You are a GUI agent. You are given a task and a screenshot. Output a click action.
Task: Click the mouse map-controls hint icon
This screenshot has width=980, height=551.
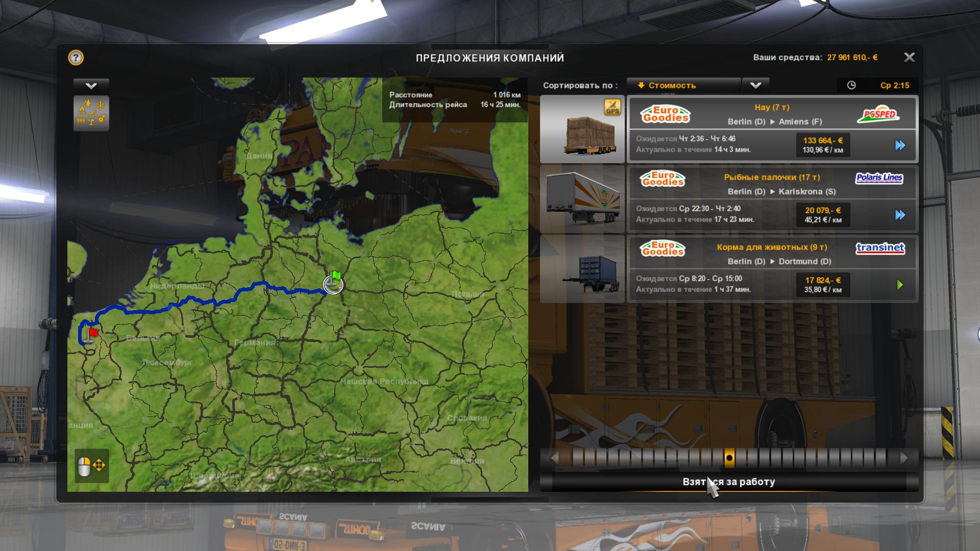pos(92,465)
